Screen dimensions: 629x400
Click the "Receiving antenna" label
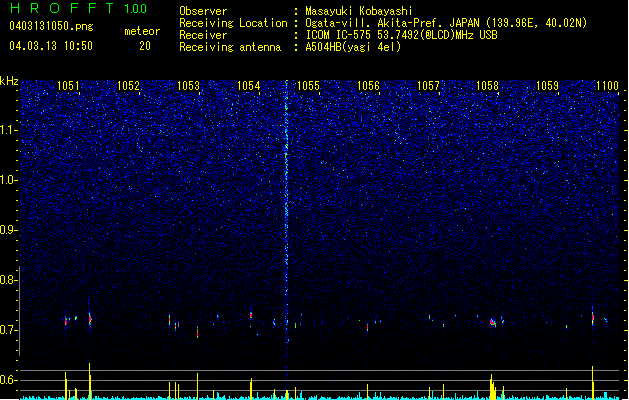(230, 47)
